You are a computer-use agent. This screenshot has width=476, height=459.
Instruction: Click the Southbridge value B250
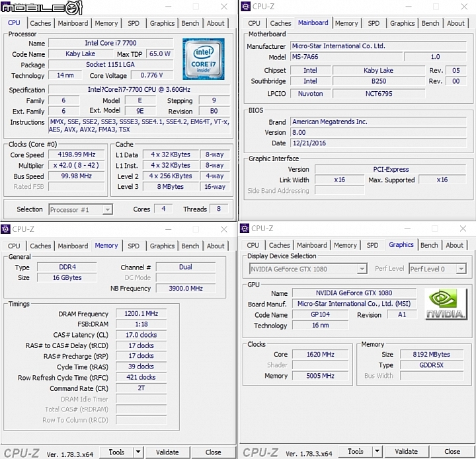[379, 81]
